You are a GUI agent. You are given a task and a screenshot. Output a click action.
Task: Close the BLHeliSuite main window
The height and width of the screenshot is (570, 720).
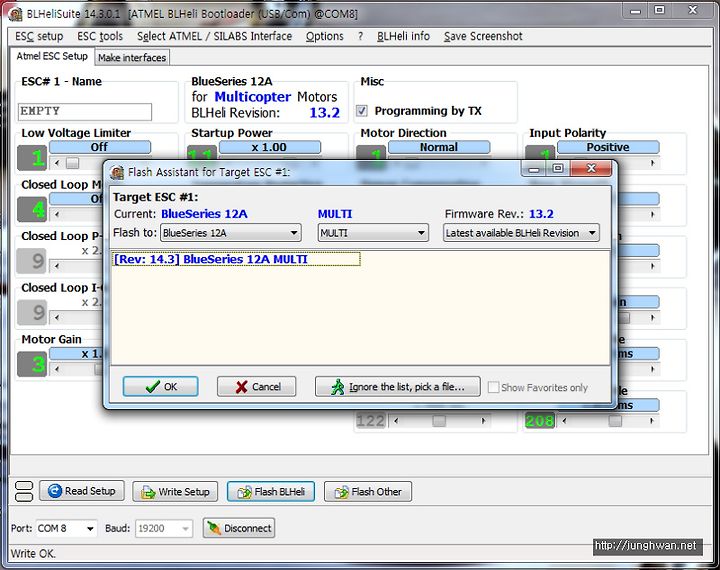[693, 11]
